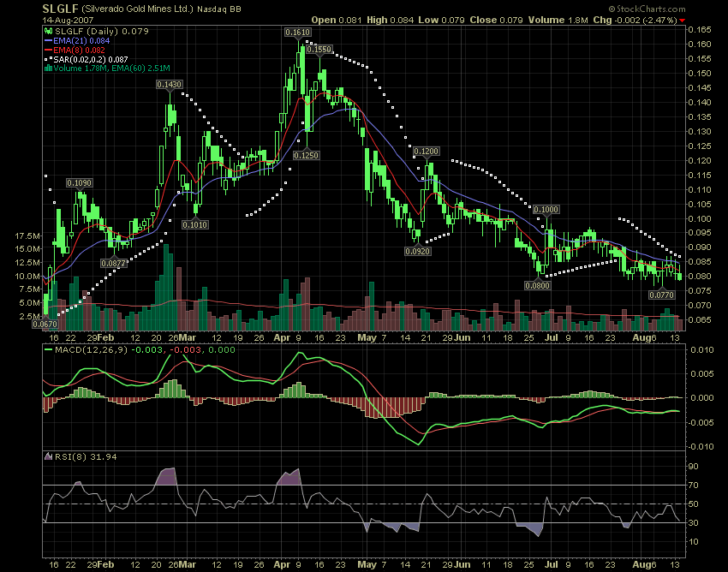Click the 0.0770 low price label
Image resolution: width=728 pixels, height=572 pixels.
tap(661, 295)
